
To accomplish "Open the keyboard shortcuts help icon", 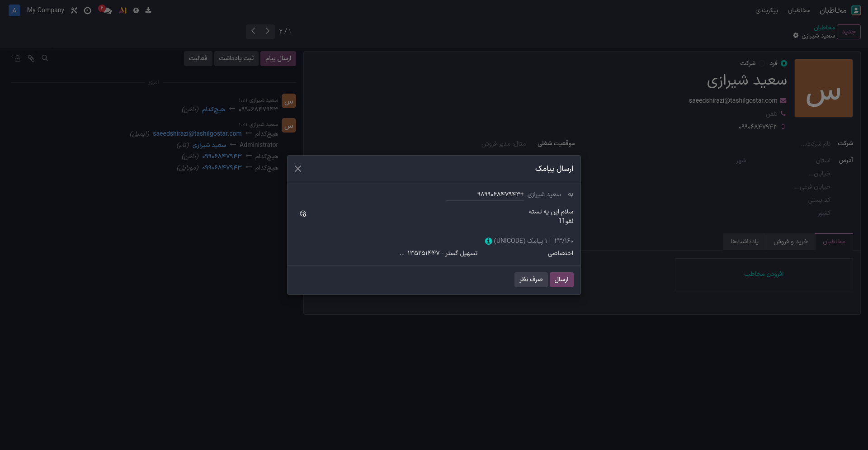I will point(136,10).
